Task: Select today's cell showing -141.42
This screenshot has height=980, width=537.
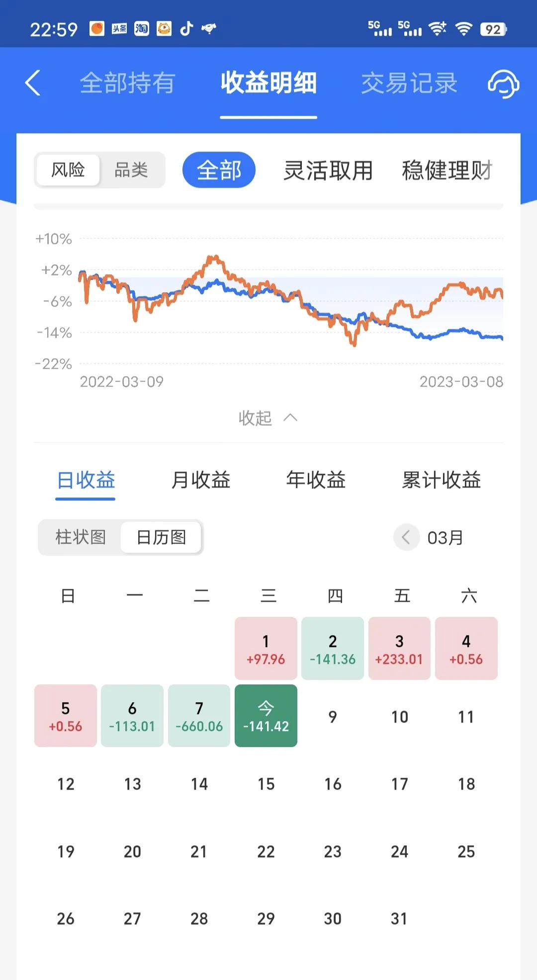Action: (x=266, y=716)
